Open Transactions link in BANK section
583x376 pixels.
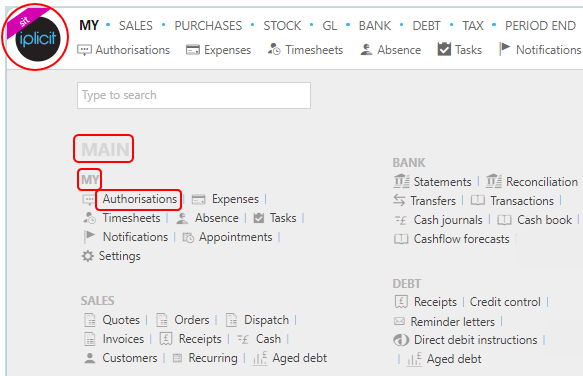point(522,201)
